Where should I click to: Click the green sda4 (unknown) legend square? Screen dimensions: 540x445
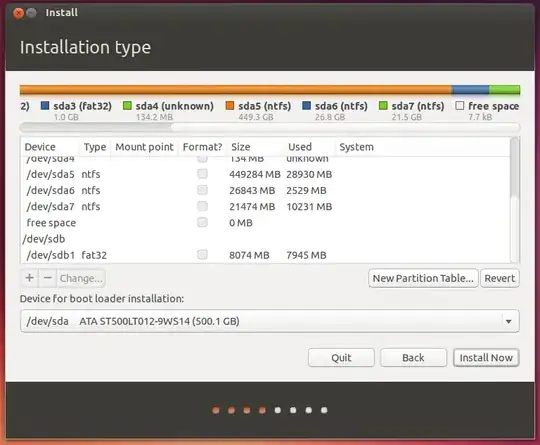click(127, 105)
